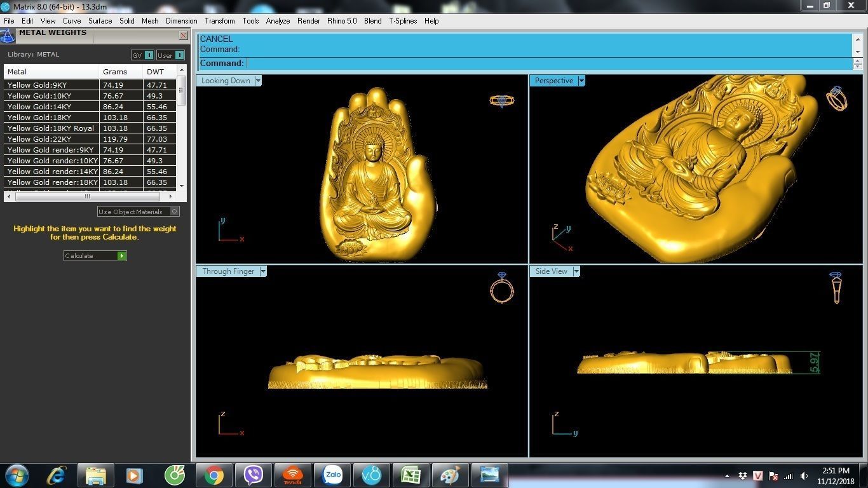Click side ring icon in Side View viewport
Viewport: 868px width, 488px height.
pos(836,287)
